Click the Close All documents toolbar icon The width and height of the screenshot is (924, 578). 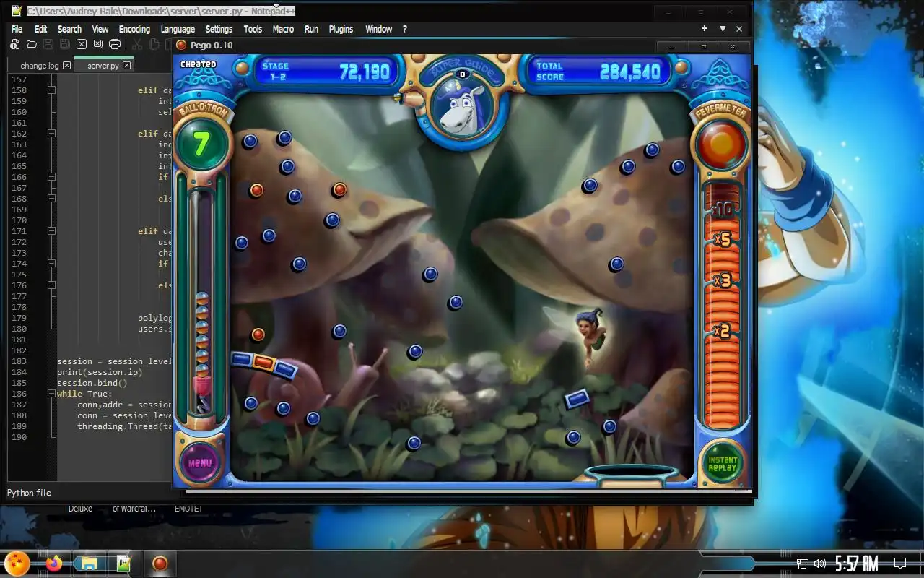98,44
